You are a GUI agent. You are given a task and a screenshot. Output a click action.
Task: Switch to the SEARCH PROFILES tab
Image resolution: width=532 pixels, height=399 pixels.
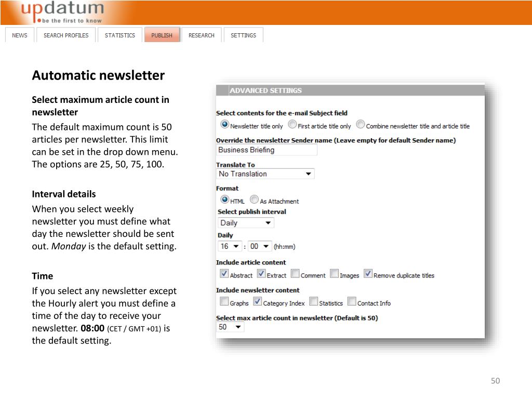pos(66,35)
